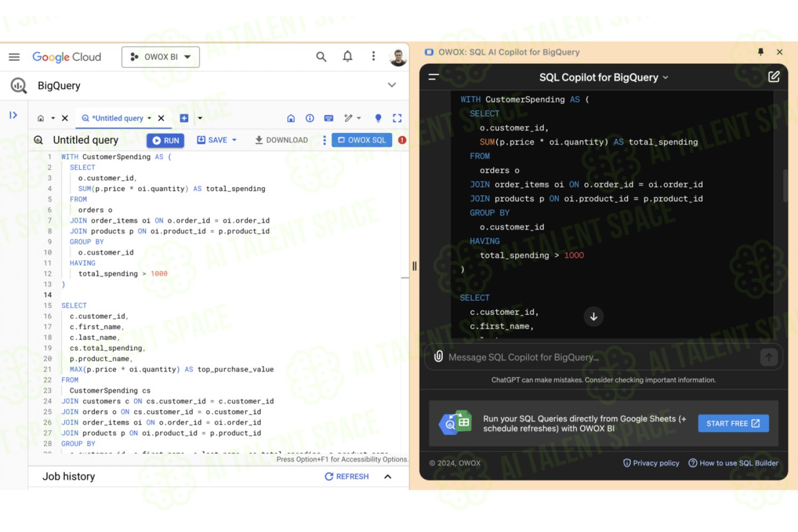The width and height of the screenshot is (798, 532).
Task: Click the Copilot panel scrollbar thumb
Action: 785,186
